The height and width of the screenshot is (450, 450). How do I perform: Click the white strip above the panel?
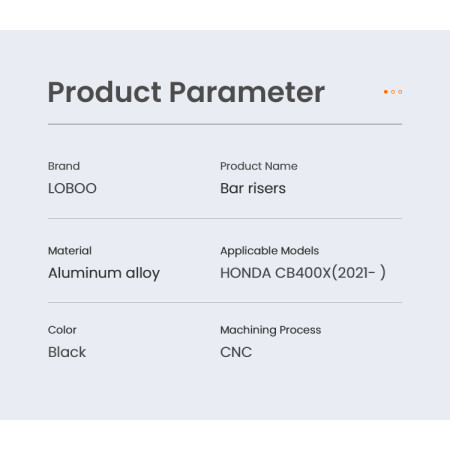pos(225,15)
